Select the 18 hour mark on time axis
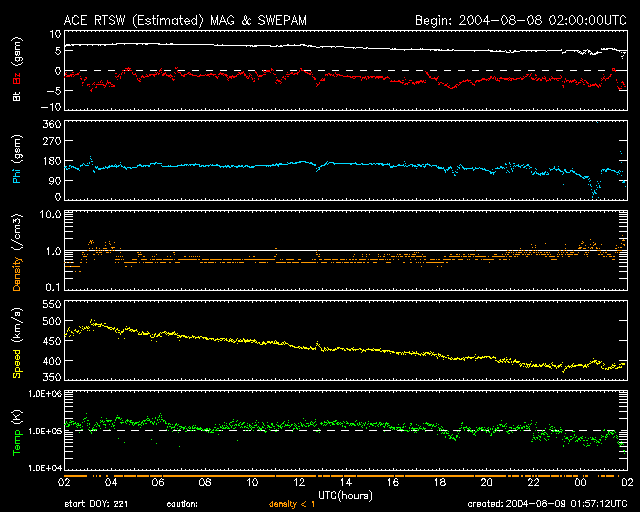 click(439, 482)
